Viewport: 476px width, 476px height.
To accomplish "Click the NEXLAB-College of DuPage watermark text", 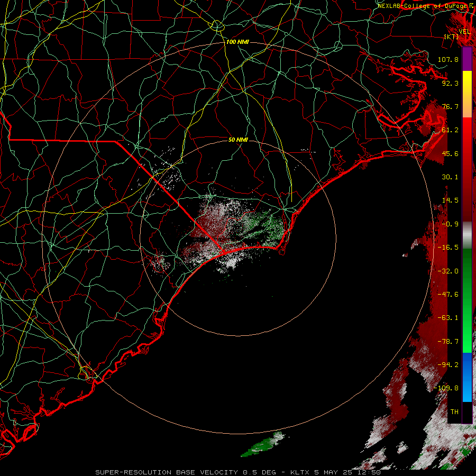I will [423, 6].
